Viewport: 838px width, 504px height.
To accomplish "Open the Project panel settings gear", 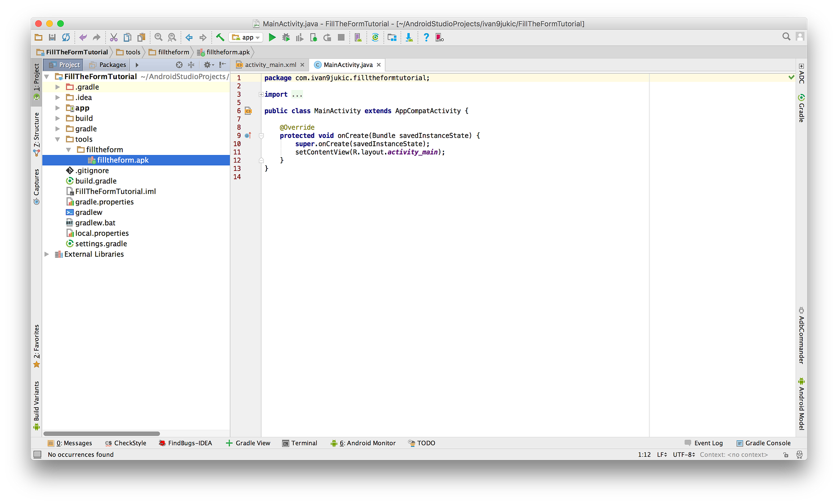I will pyautogui.click(x=208, y=65).
